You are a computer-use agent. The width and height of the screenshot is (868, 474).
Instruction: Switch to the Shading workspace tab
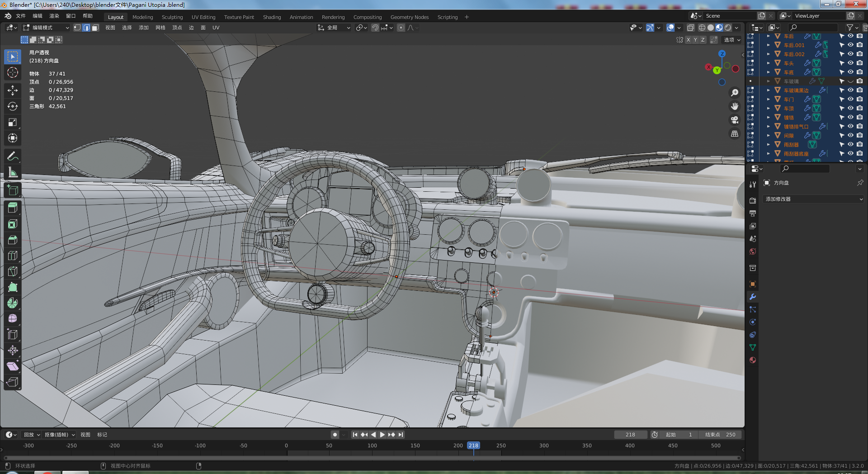[x=272, y=17]
